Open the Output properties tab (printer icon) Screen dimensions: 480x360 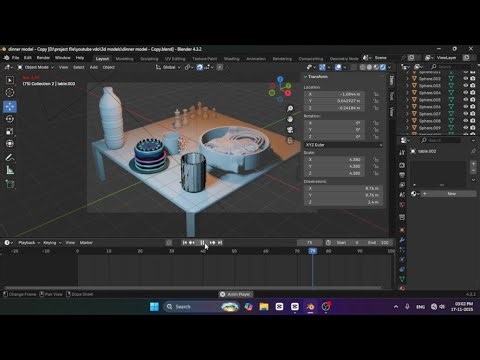(x=402, y=175)
